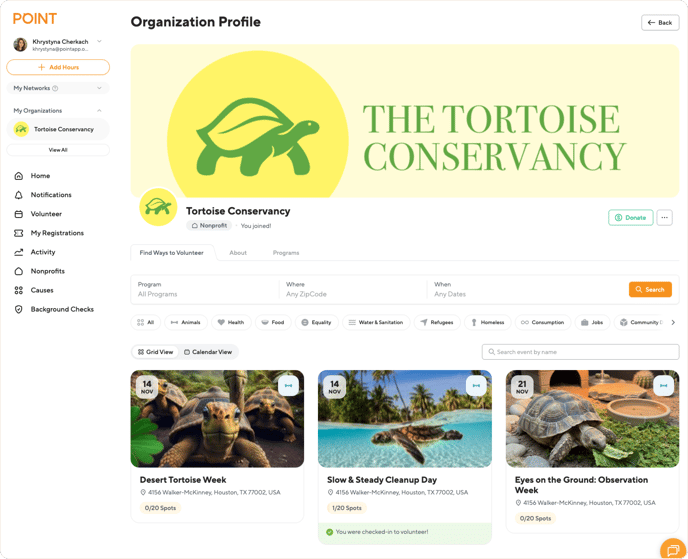Switch to Grid View
Screen dimensions: 688x559
pos(155,352)
